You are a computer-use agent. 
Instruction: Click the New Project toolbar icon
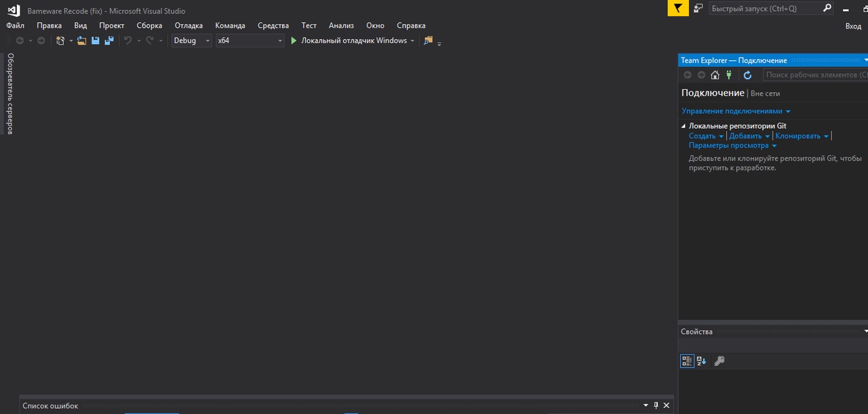(60, 41)
